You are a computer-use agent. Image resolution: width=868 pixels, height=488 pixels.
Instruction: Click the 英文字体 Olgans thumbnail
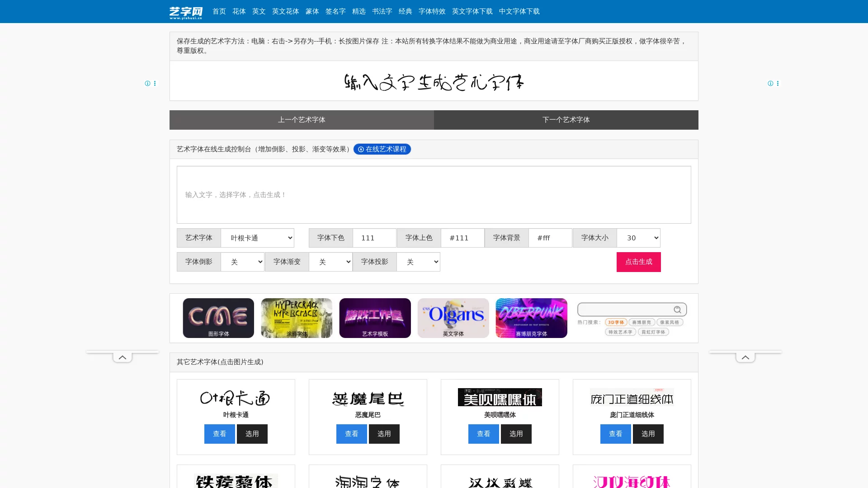click(x=453, y=318)
